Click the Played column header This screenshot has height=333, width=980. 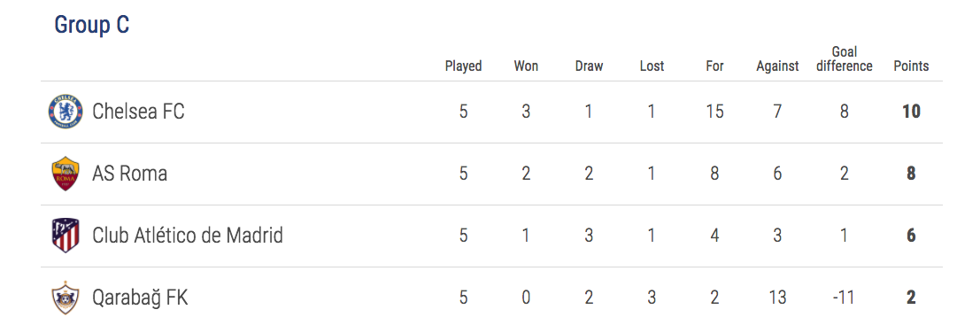point(463,66)
